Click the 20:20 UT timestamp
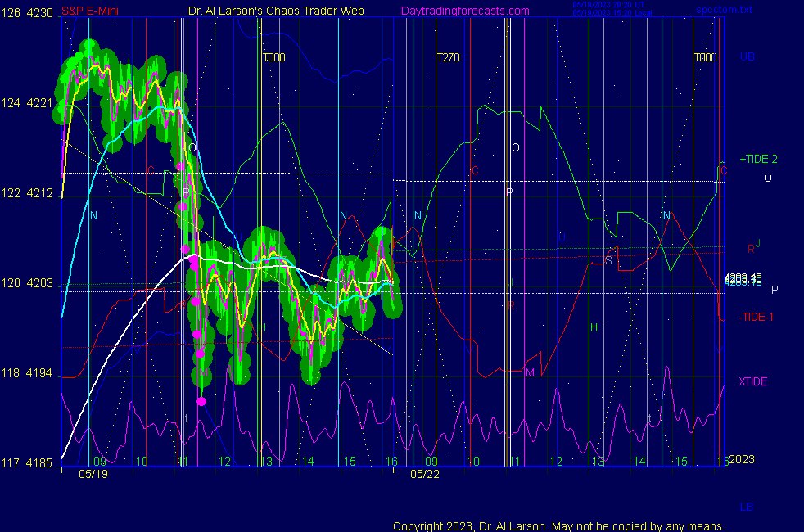The image size is (804, 532). (608, 5)
